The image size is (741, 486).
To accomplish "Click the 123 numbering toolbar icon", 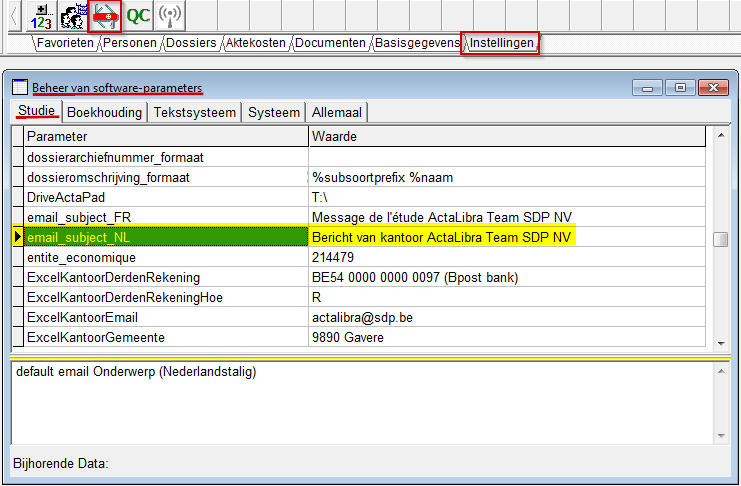I will pyautogui.click(x=42, y=16).
